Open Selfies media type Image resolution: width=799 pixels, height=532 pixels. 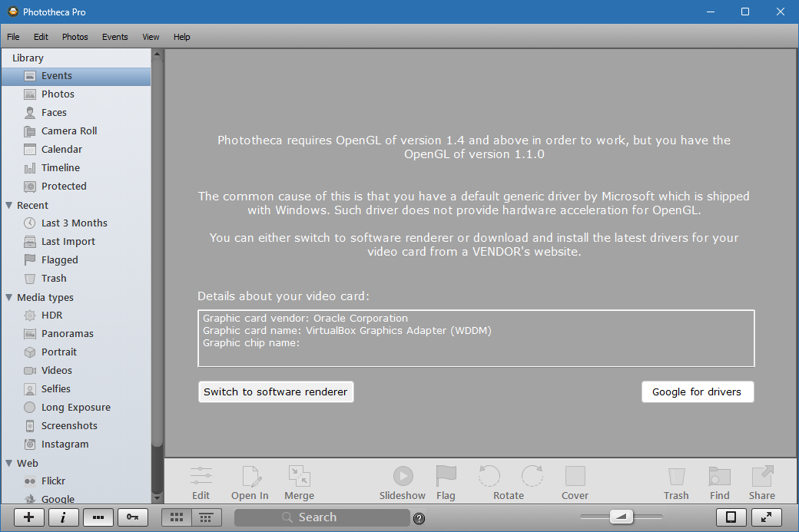pyautogui.click(x=76, y=389)
